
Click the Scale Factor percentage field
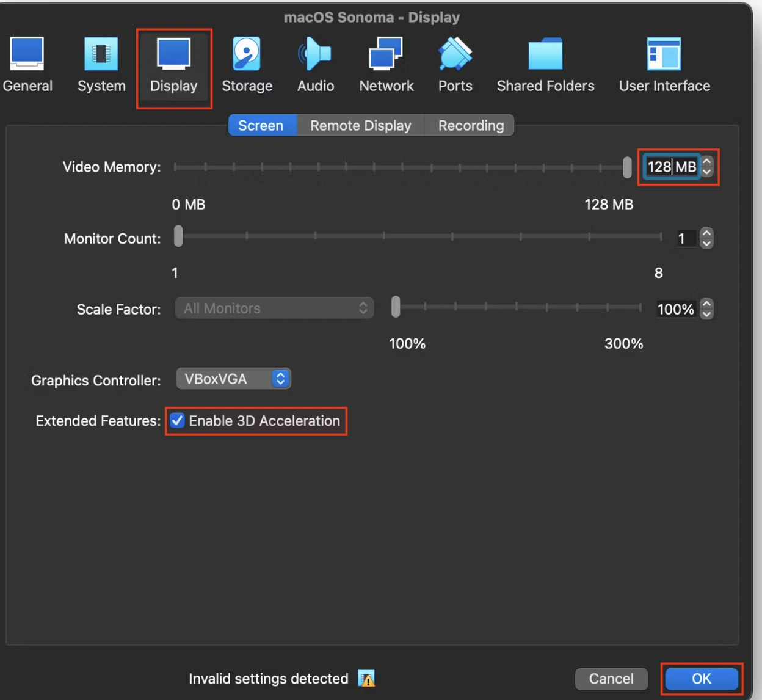(676, 308)
